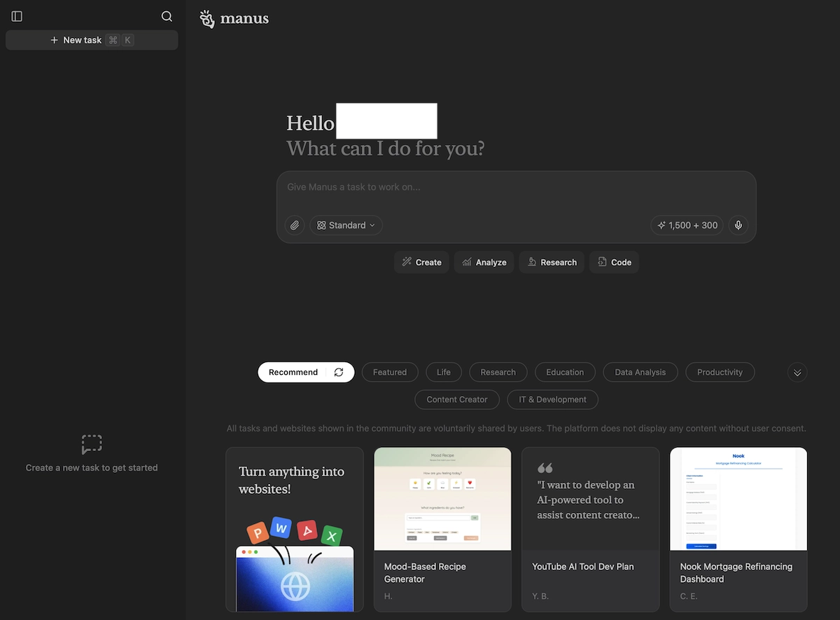Screen dimensions: 840x620
Task: Click the 'Nook Mortgage Refinancing Dashboard' title
Action: [x=736, y=573]
